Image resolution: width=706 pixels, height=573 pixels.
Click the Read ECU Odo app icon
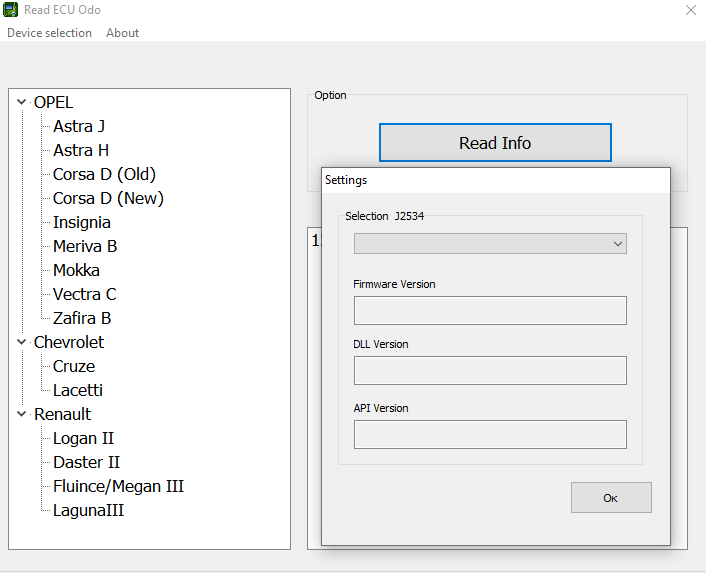(x=10, y=9)
